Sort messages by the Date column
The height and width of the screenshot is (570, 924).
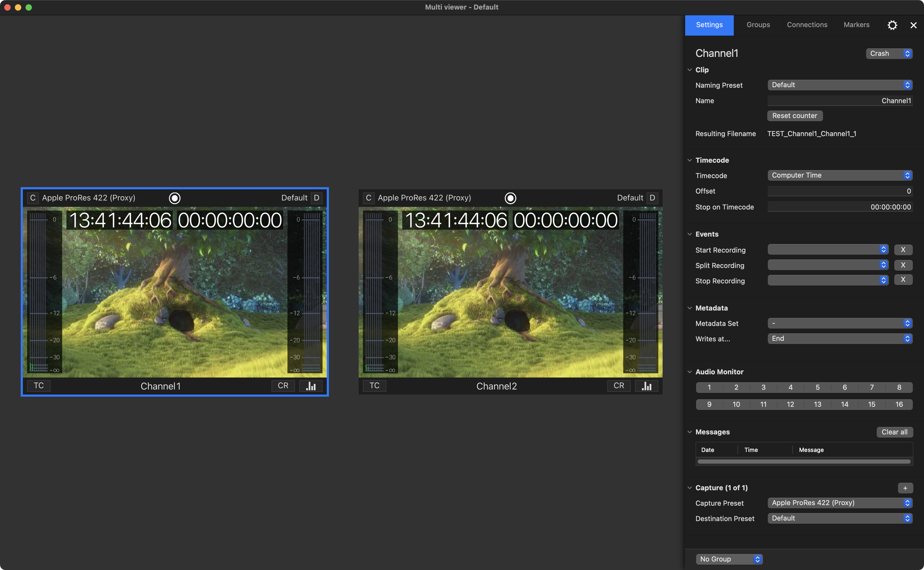point(716,450)
